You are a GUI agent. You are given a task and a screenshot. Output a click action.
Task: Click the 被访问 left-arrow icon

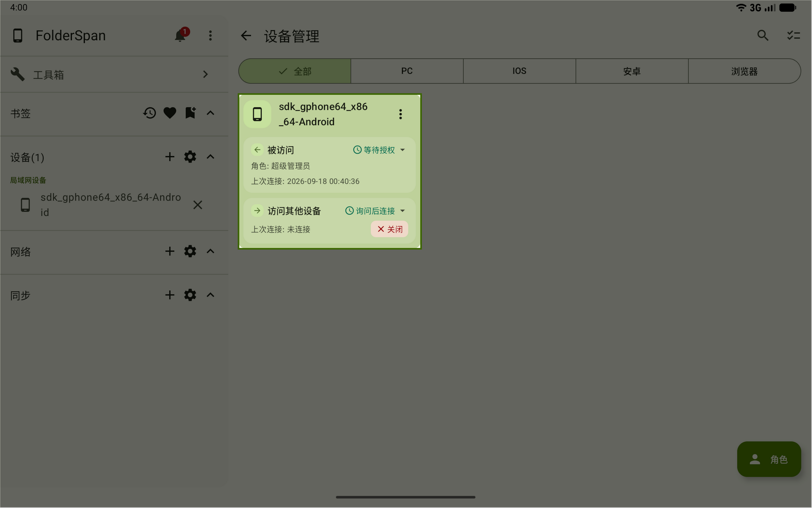click(258, 150)
